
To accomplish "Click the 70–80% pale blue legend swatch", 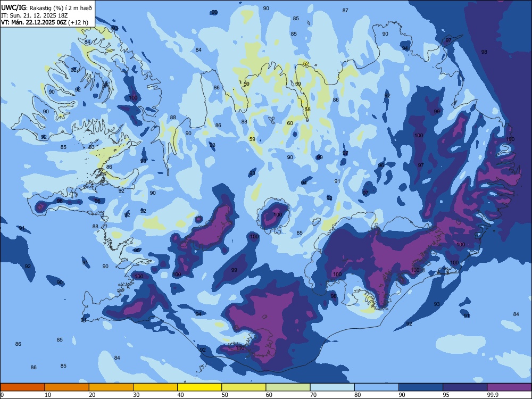I will click(332, 387).
